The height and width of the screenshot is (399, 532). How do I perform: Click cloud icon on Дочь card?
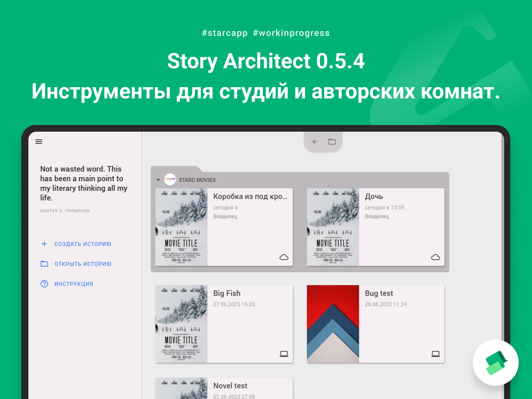click(435, 257)
